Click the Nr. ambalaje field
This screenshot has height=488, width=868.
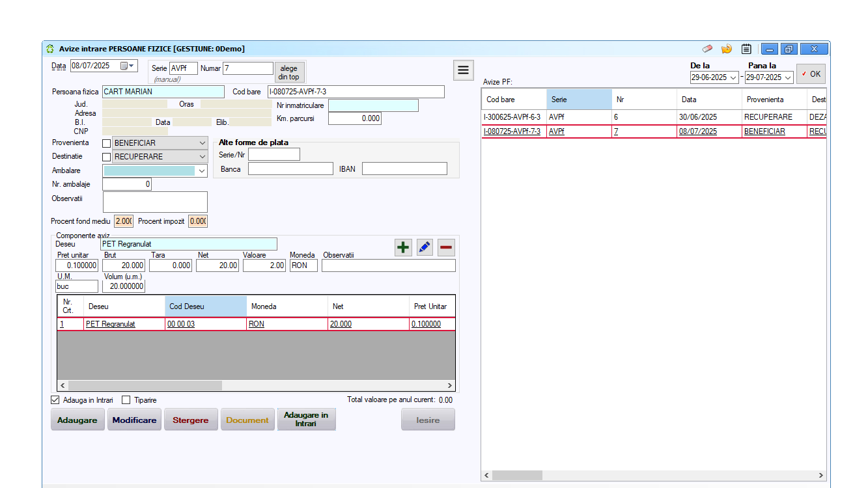[127, 184]
